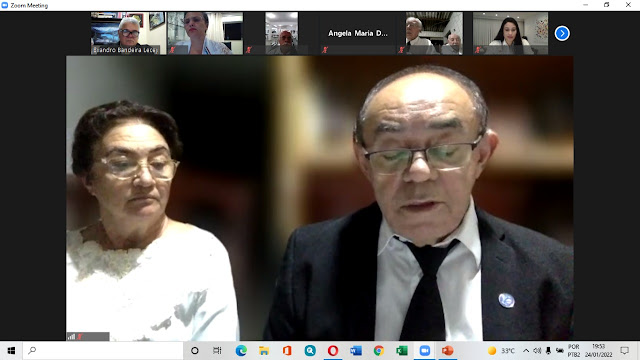Select Angela Maria D... participant tile
The height and width of the screenshot is (360, 640).
[358, 33]
